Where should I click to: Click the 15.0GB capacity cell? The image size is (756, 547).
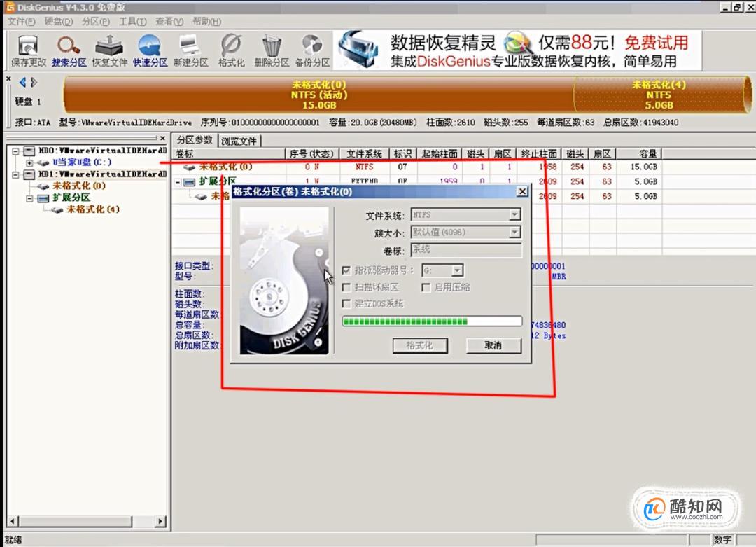[644, 167]
